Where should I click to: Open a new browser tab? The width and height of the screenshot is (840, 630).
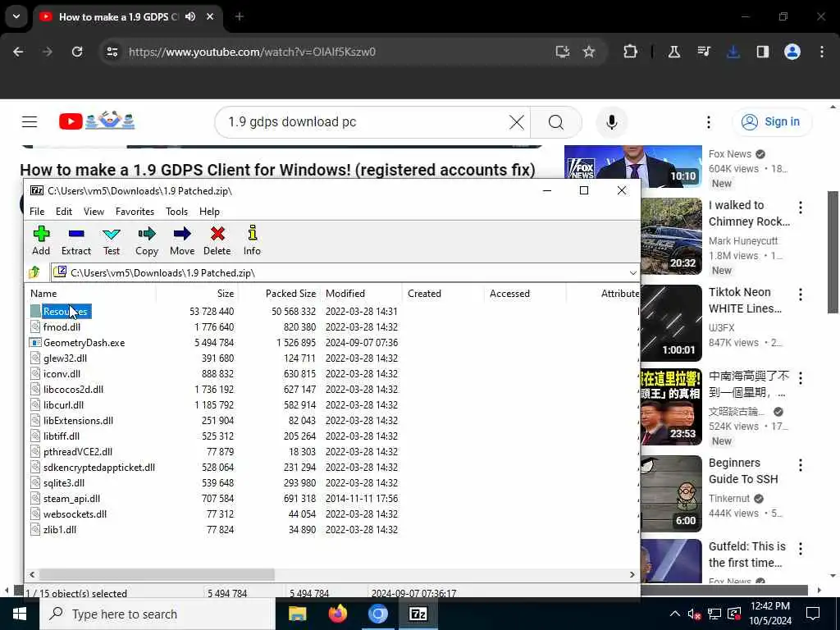[240, 16]
